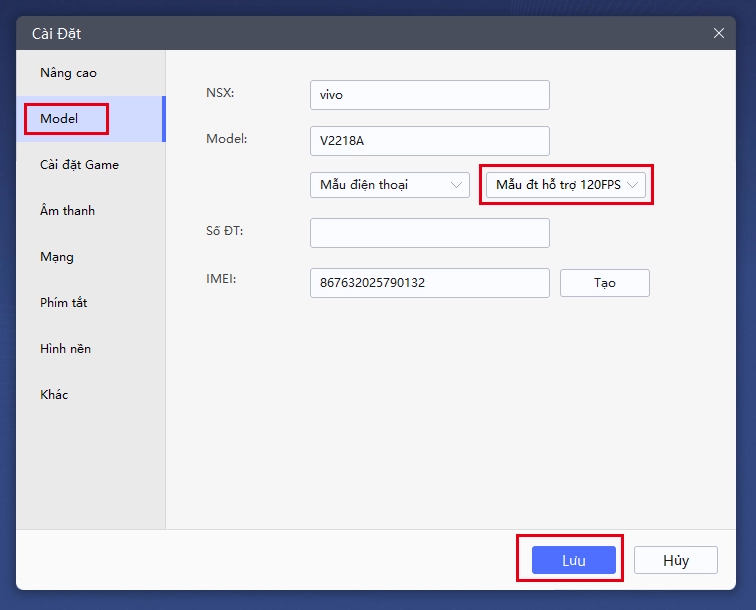
Task: Click the IMEI number input field
Action: (x=429, y=283)
